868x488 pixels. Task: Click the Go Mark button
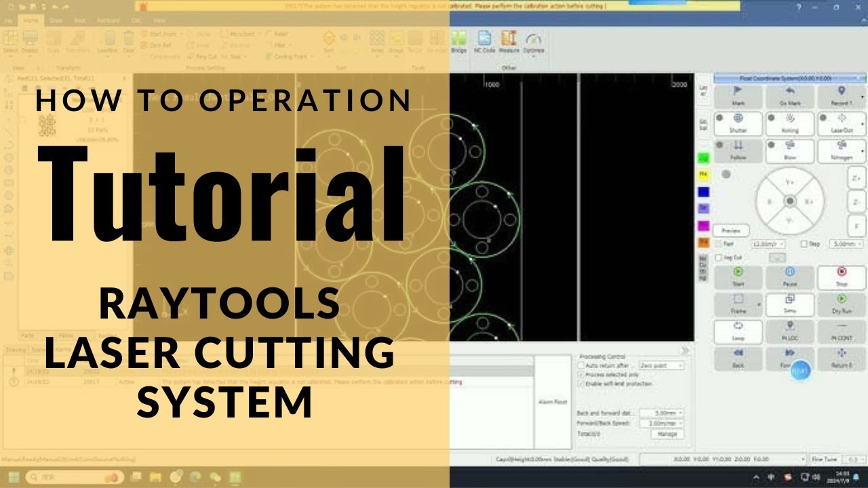click(x=790, y=96)
